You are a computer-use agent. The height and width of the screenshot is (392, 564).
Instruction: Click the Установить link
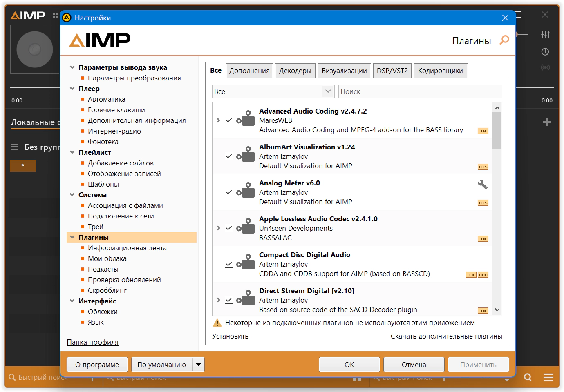click(230, 336)
